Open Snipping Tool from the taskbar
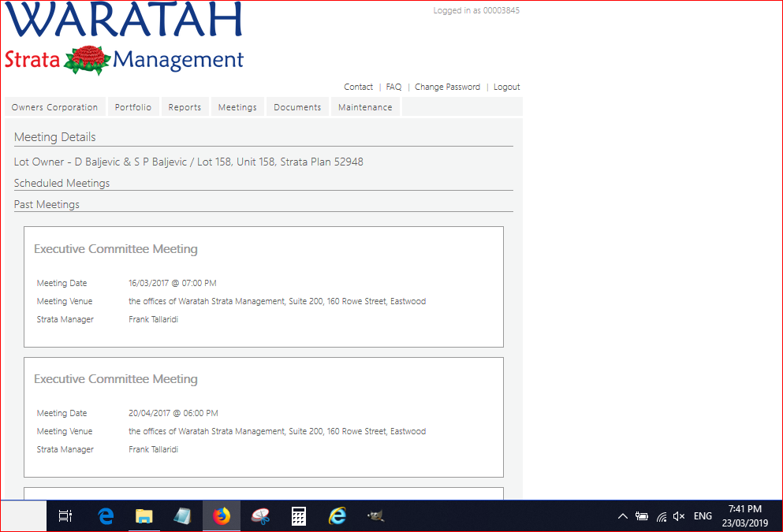The height and width of the screenshot is (532, 783). tap(260, 516)
